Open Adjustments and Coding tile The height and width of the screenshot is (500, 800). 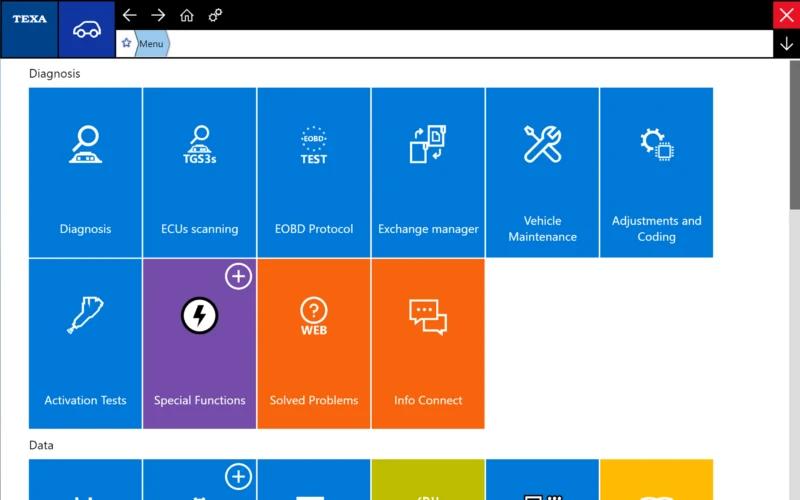(x=657, y=172)
